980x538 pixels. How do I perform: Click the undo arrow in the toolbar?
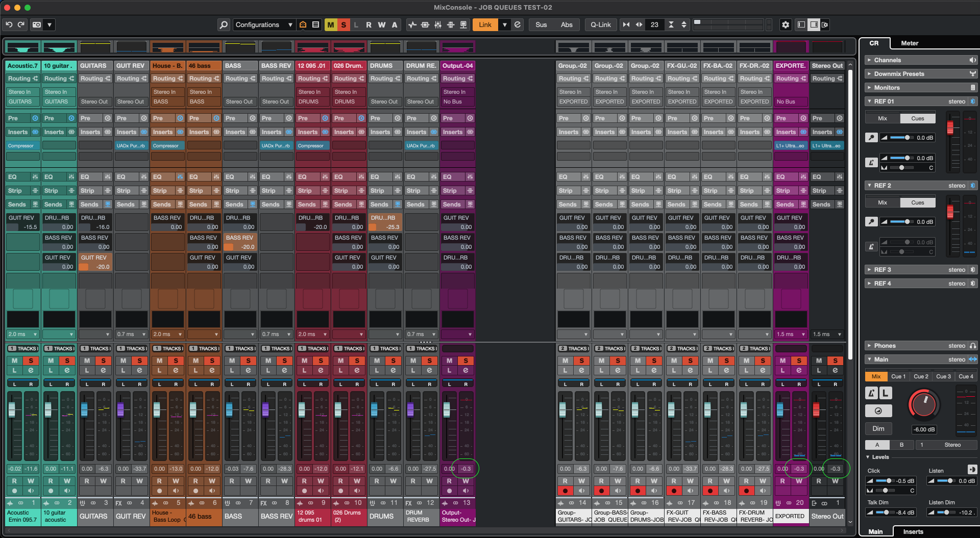coord(9,24)
